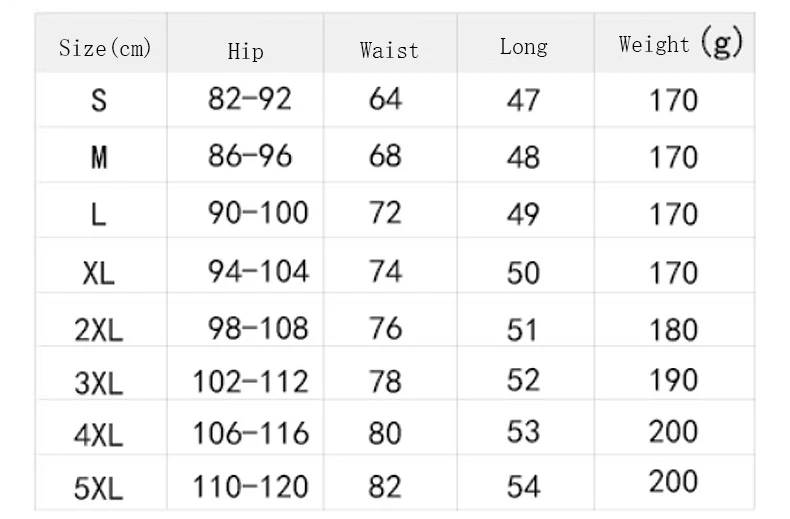Click the hip value 98-108
Image resolution: width=790 pixels, height=519 pixels.
[258, 329]
